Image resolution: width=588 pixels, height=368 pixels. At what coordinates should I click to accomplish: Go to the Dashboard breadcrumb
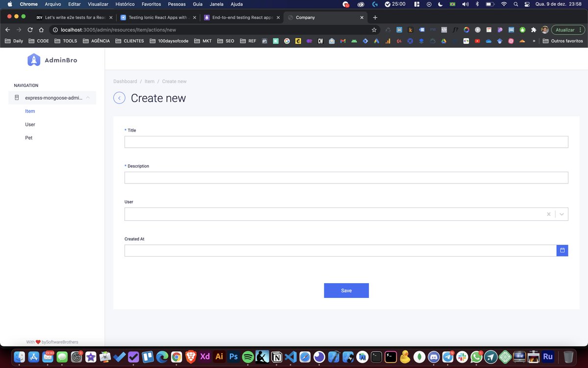125,81
